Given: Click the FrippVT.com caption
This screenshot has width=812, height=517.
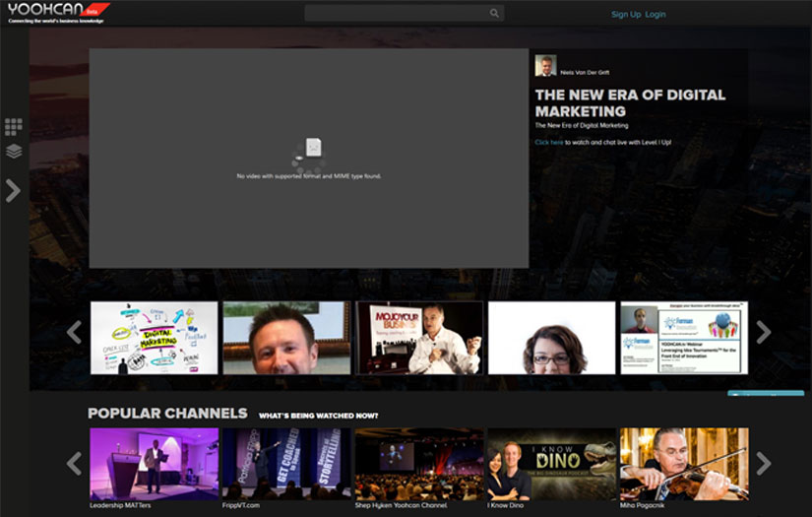Looking at the screenshot, I should [241, 505].
